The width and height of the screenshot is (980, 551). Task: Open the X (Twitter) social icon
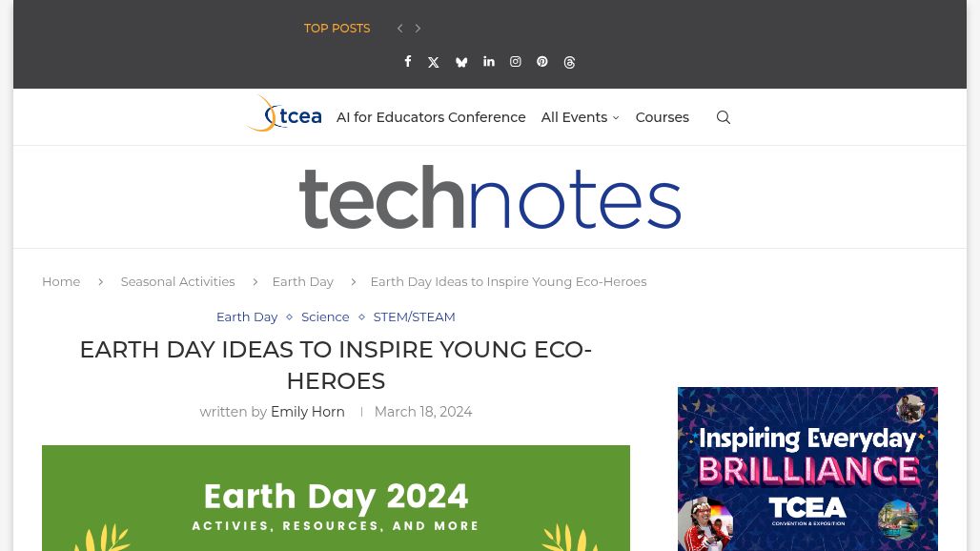434,62
